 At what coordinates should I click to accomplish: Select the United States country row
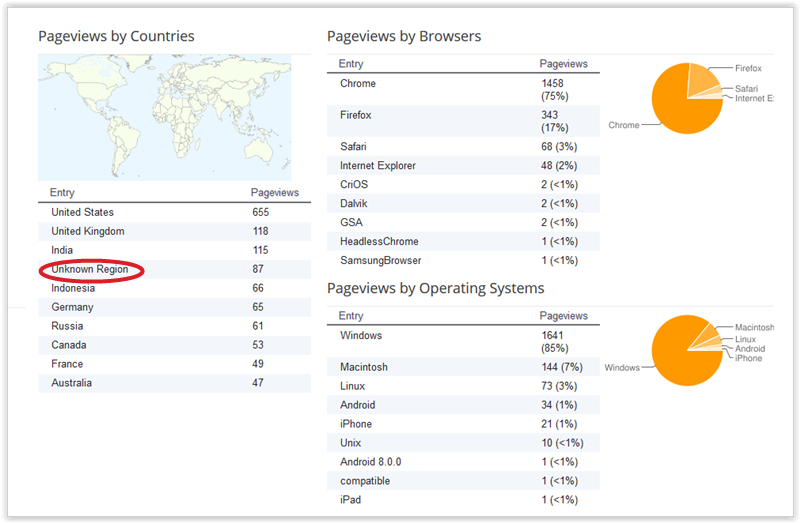pyautogui.click(x=174, y=212)
